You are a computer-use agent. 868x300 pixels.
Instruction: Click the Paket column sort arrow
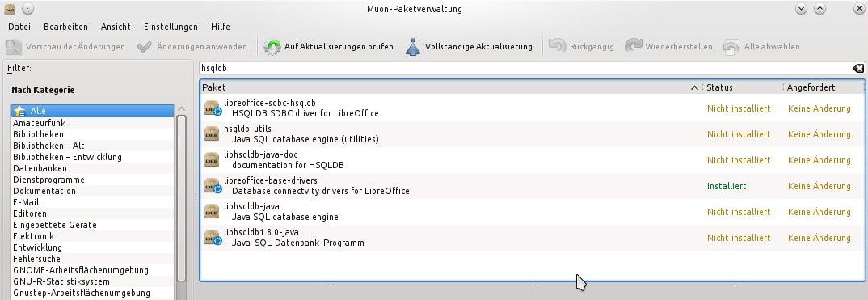click(x=695, y=87)
